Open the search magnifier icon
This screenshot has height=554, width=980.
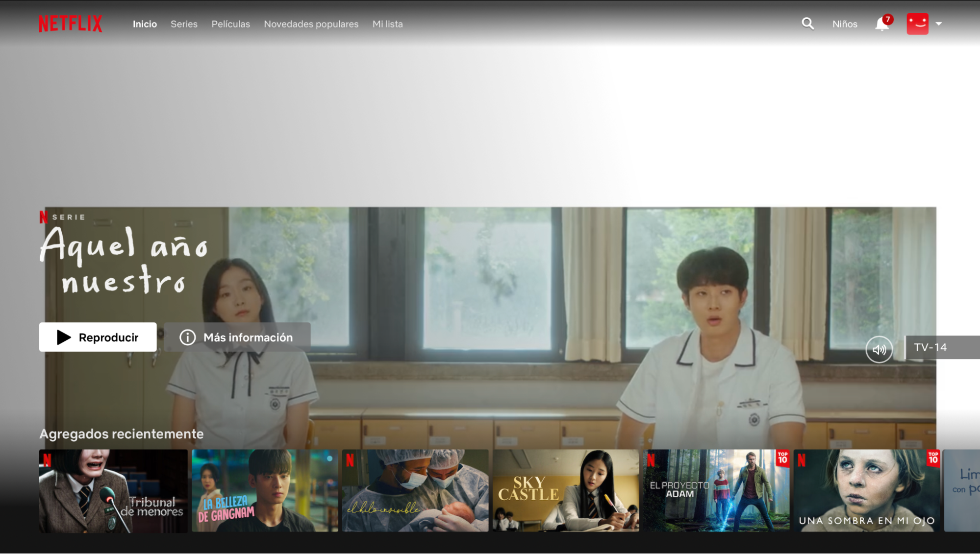point(807,24)
